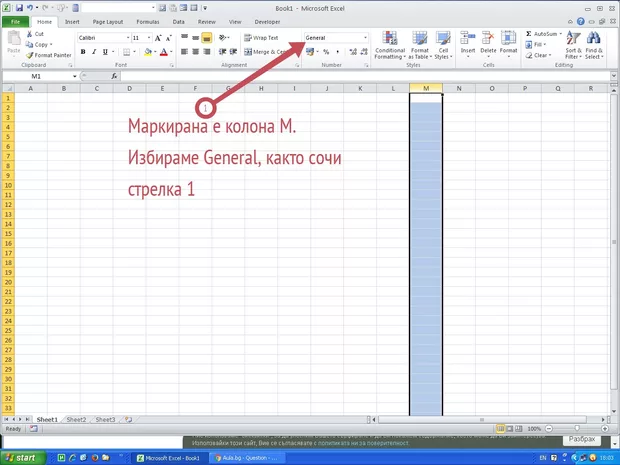The image size is (620, 465).
Task: Open the General number format dropdown
Action: (x=365, y=38)
